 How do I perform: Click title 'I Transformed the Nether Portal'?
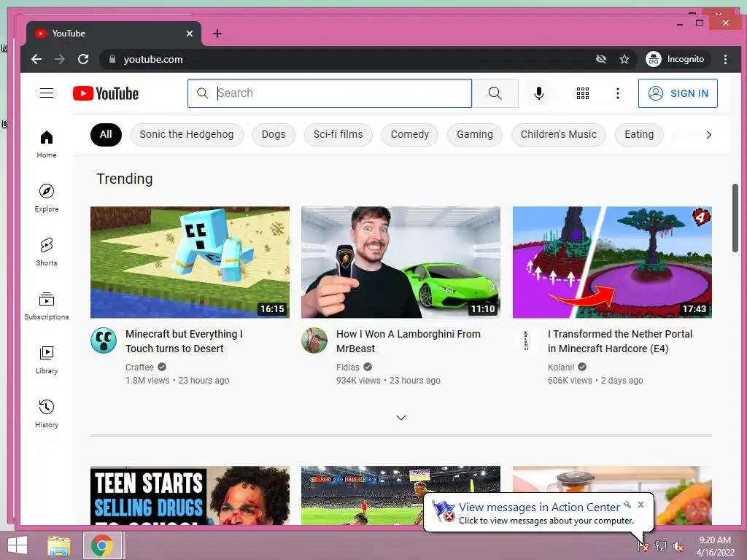(x=620, y=341)
